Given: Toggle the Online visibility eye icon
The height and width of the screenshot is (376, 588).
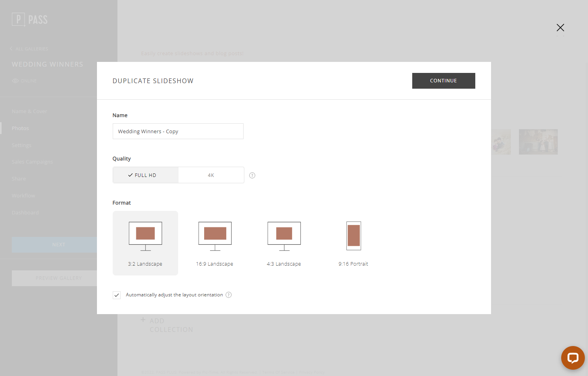Looking at the screenshot, I should [x=15, y=81].
